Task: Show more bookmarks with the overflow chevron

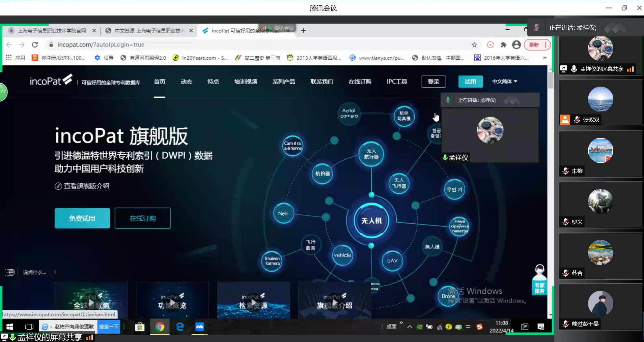Action: 544,58
